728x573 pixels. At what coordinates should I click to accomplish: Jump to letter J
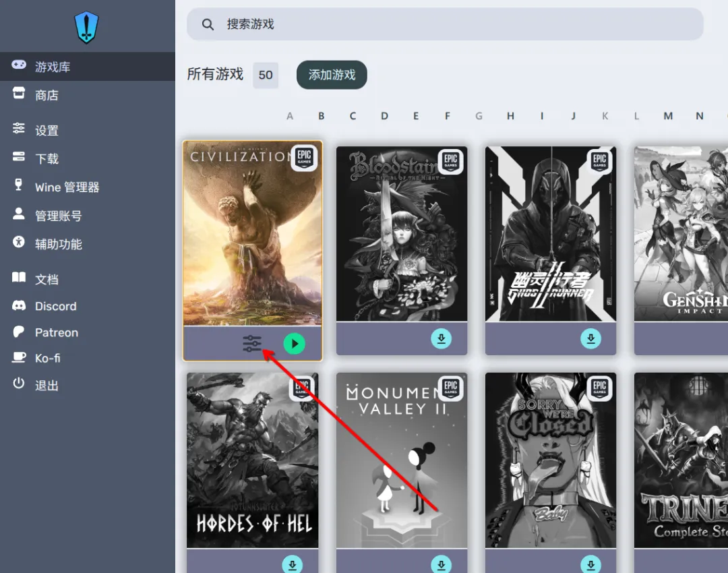pos(574,116)
